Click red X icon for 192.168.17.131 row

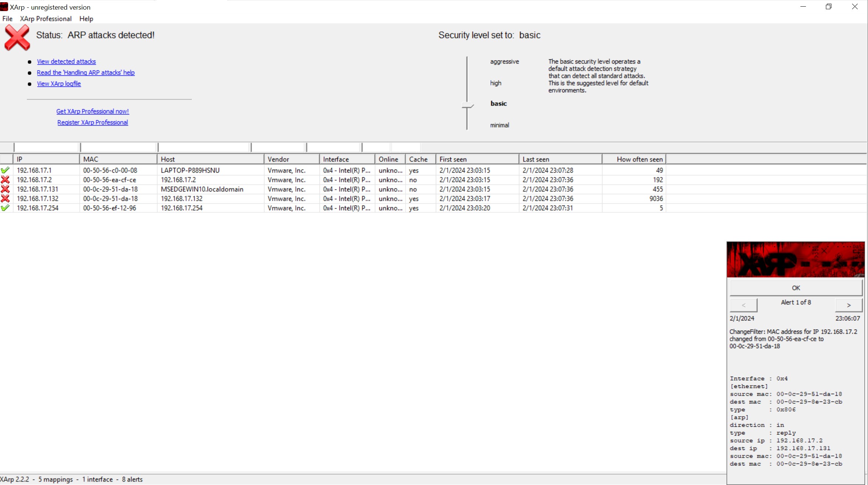pos(5,189)
